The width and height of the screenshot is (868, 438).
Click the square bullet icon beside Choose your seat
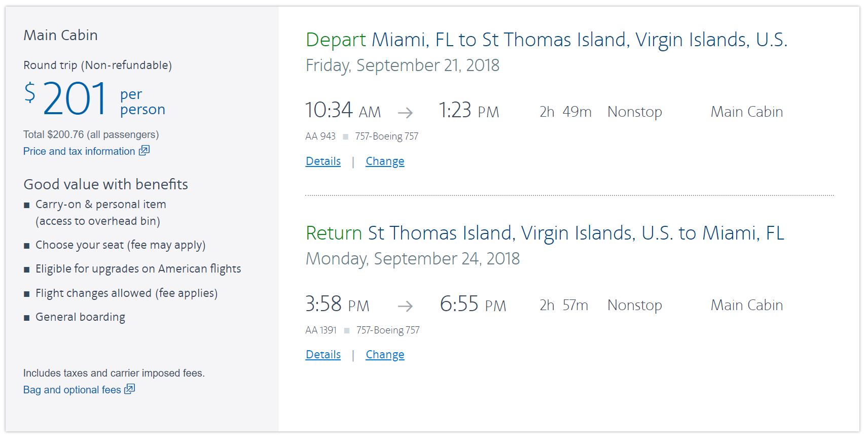pos(27,246)
